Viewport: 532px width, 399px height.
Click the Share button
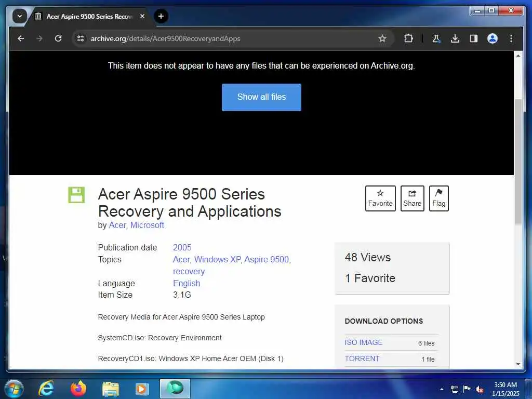click(412, 198)
